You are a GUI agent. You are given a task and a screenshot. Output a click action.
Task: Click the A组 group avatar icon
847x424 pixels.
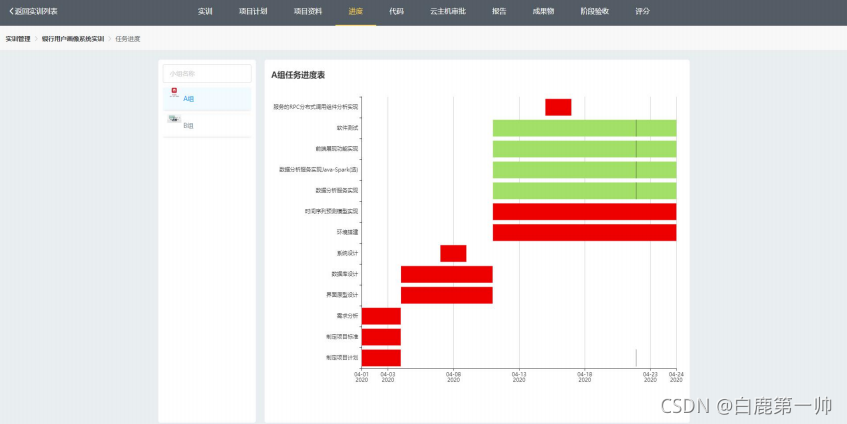coord(174,92)
